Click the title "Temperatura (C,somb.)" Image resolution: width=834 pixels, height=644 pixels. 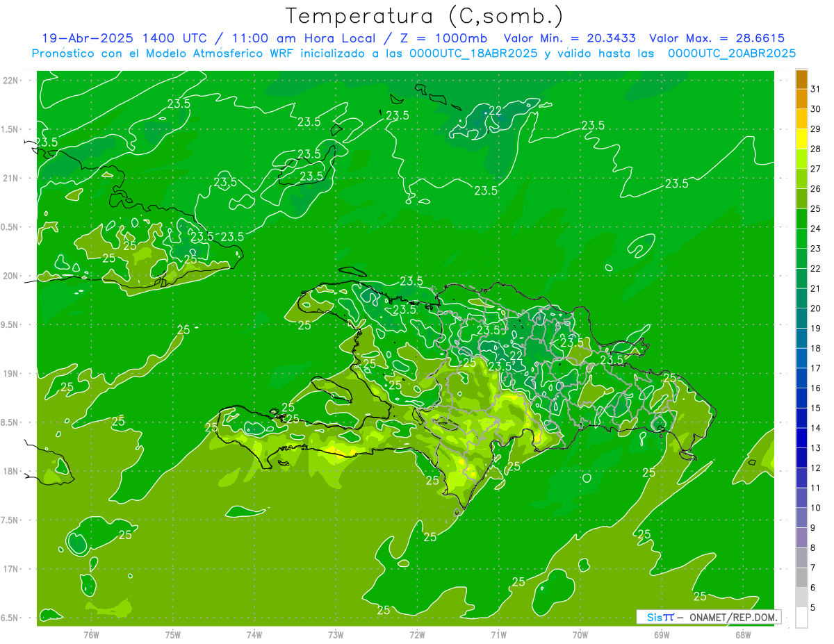click(425, 17)
